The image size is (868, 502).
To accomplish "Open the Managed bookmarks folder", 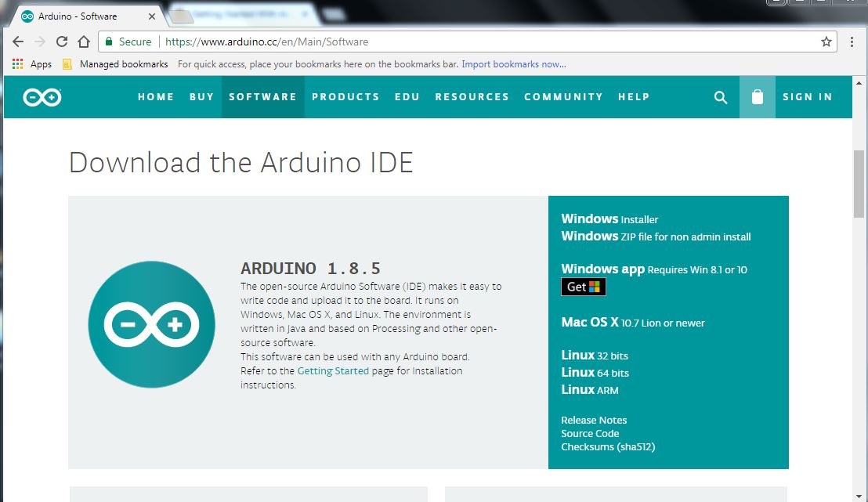I will click(115, 64).
